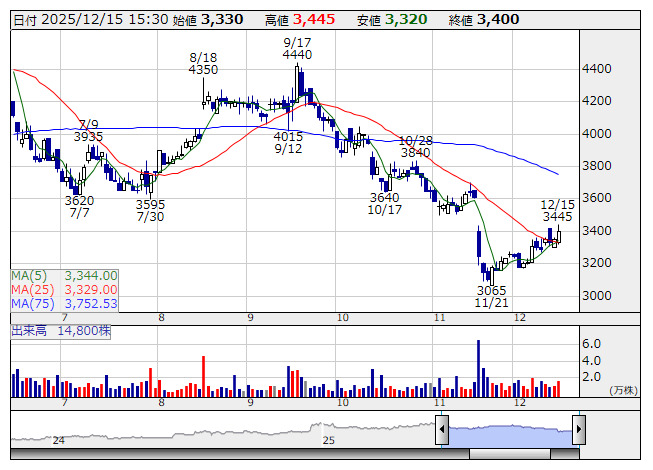The image size is (653, 470).
Task: Click the right range handle arrow
Action: [579, 429]
